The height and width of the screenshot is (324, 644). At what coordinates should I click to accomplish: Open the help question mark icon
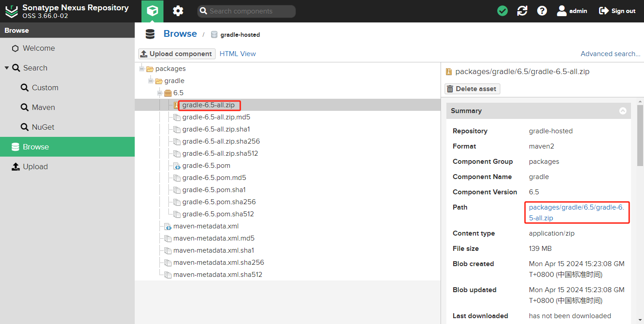[x=542, y=11]
